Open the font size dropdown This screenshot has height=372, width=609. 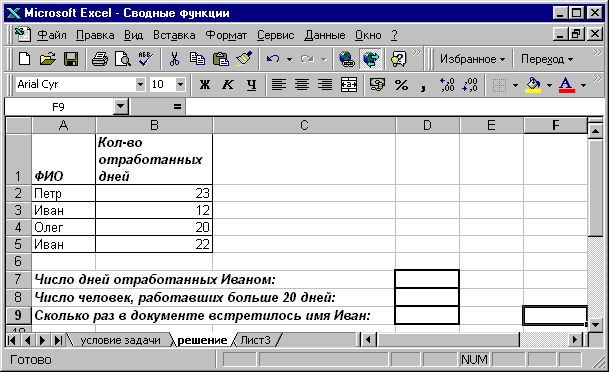(180, 84)
